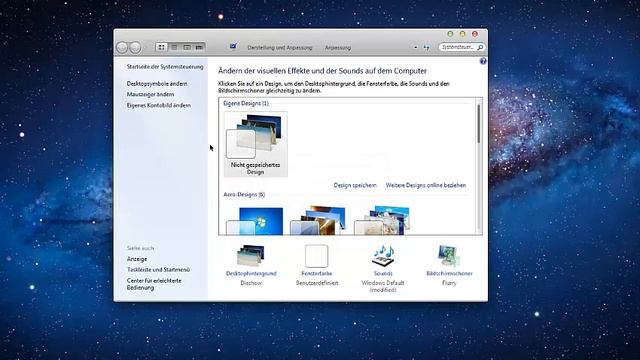This screenshot has width=640, height=360.
Task: Open Fensterfarbe color swatch
Action: [317, 256]
